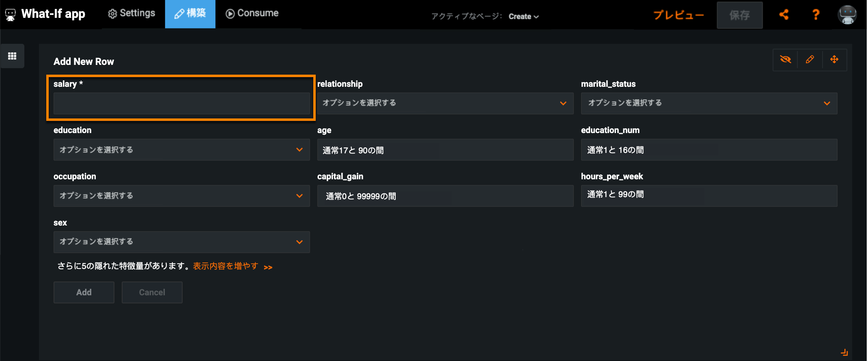Click the resize handle at widget corner
Viewport: 868px width, 361px height.
(x=844, y=352)
